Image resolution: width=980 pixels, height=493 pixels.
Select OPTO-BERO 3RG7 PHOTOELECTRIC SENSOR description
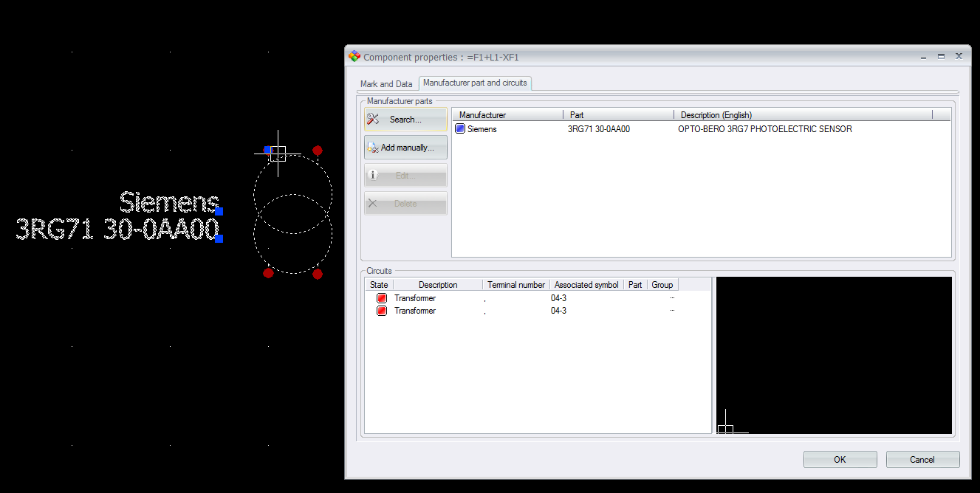765,129
